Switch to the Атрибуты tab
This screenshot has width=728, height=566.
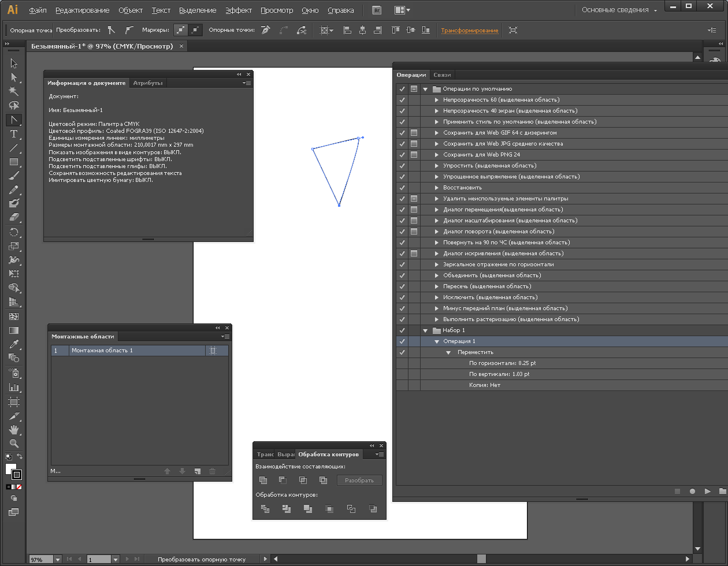click(x=148, y=83)
